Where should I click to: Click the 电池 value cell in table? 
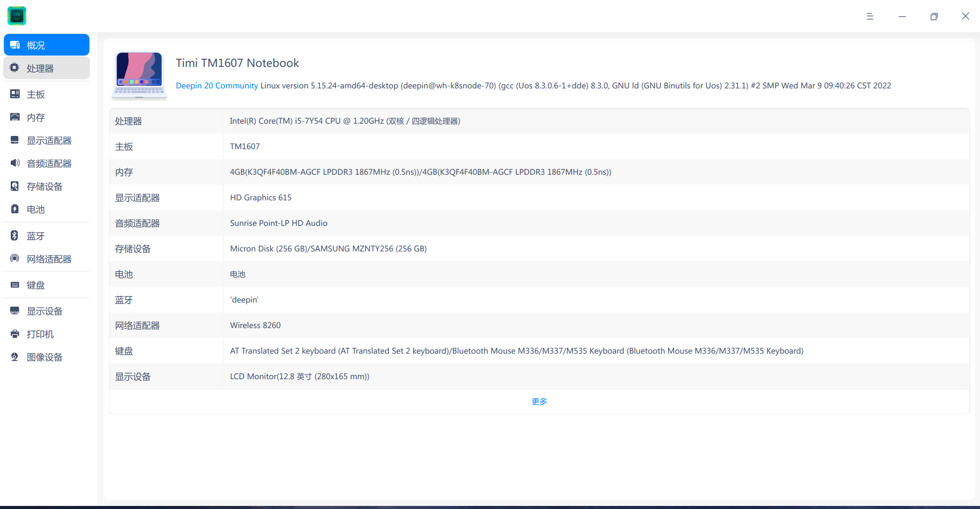click(x=238, y=274)
